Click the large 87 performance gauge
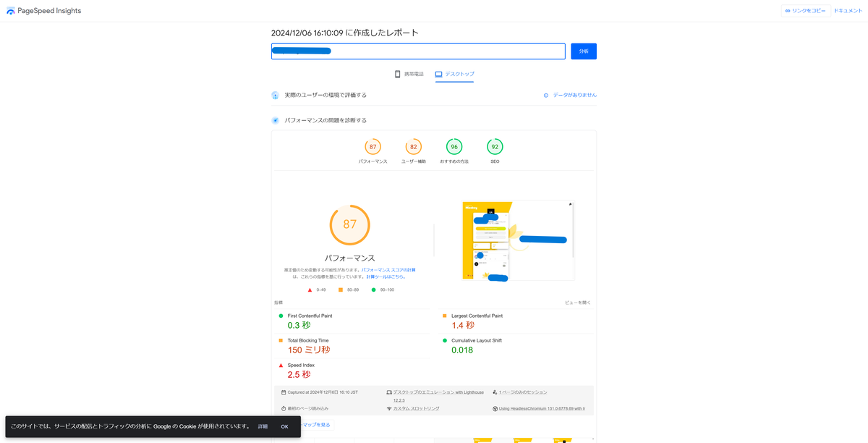This screenshot has width=868, height=443. pyautogui.click(x=349, y=224)
